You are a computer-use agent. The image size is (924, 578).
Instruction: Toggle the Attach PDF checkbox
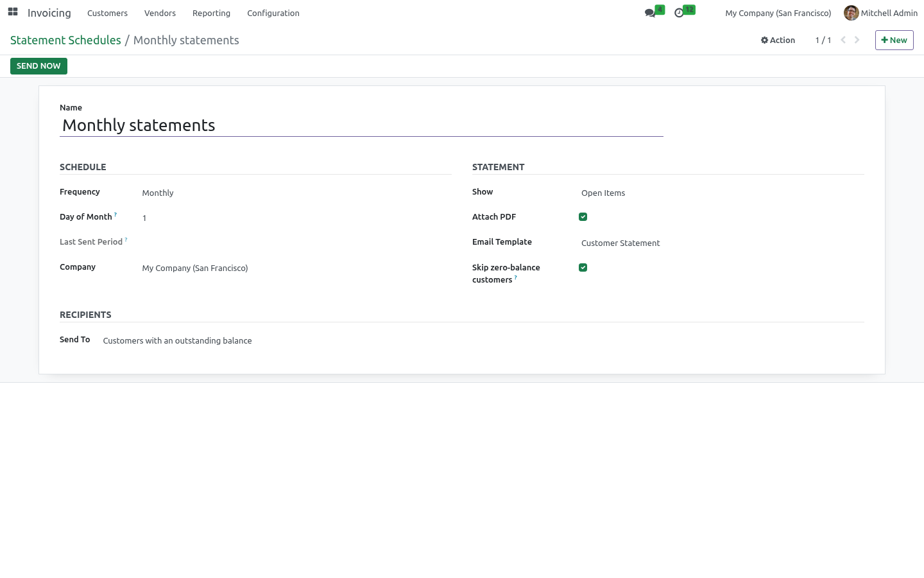point(583,217)
